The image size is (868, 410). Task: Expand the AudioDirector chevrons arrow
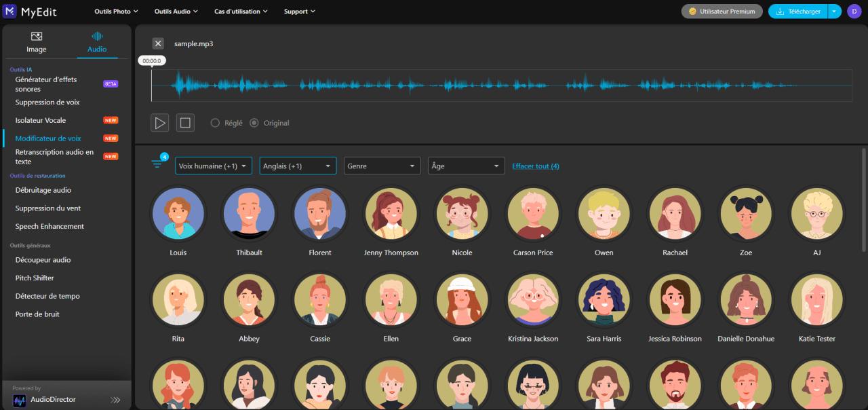115,400
